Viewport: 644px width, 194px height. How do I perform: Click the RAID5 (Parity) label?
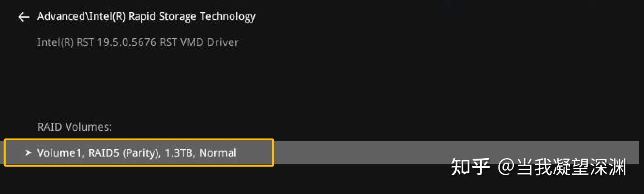(124, 153)
